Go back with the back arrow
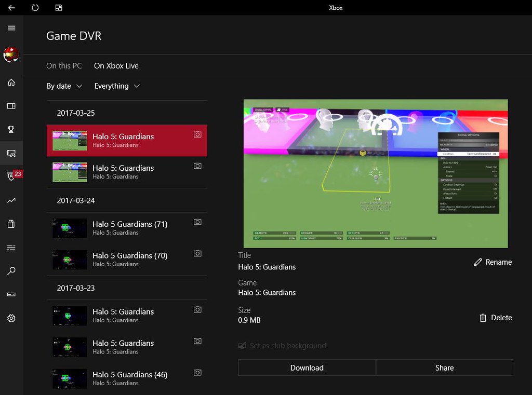 [11, 7]
